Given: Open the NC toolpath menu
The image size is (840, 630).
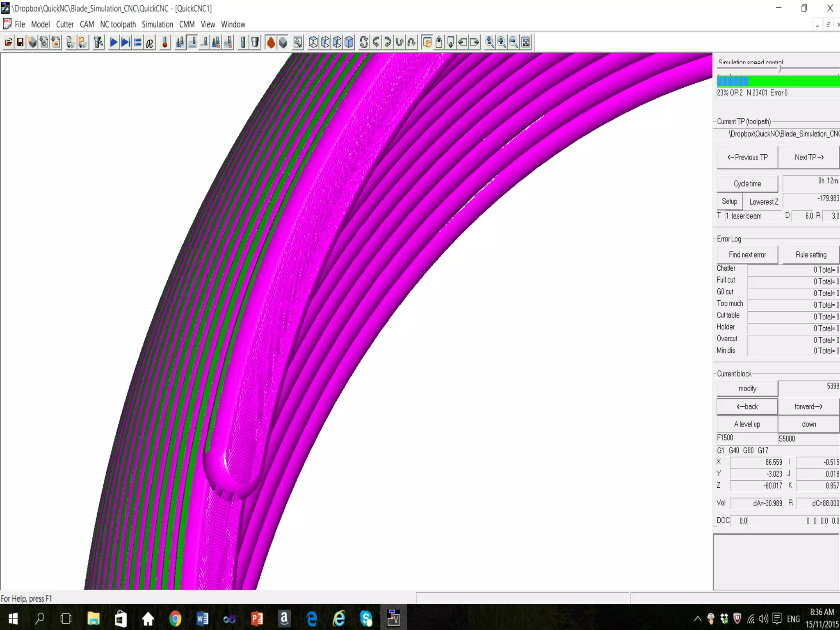Looking at the screenshot, I should click(118, 25).
